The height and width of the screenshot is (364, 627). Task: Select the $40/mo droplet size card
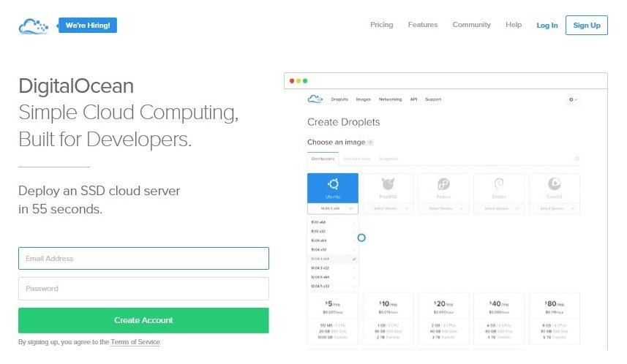499,319
